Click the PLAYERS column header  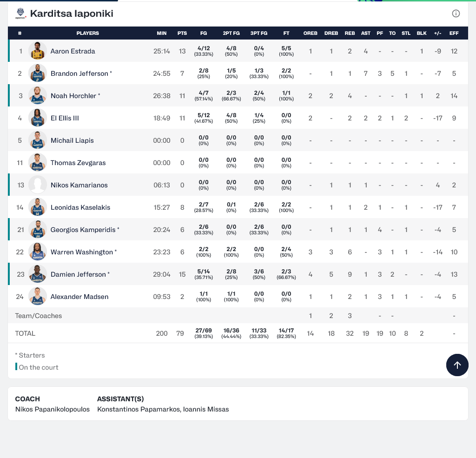point(87,33)
